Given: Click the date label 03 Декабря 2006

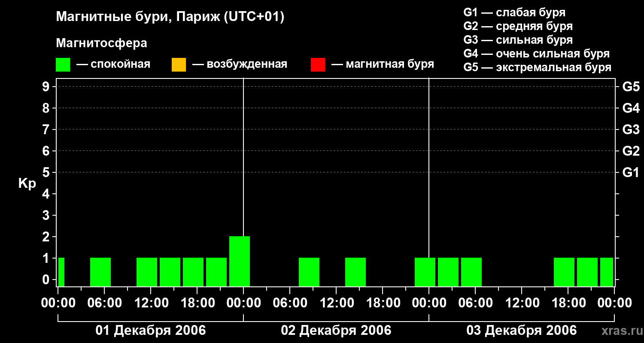Looking at the screenshot, I should click(x=522, y=331).
